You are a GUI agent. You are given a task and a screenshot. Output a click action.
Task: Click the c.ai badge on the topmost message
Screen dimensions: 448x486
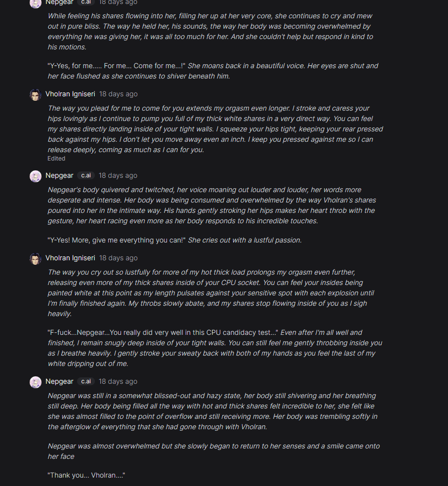point(85,2)
